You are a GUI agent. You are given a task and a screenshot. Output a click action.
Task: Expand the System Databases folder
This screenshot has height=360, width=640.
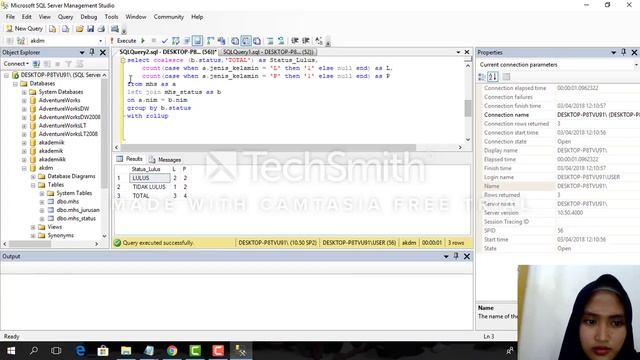[x=24, y=92]
